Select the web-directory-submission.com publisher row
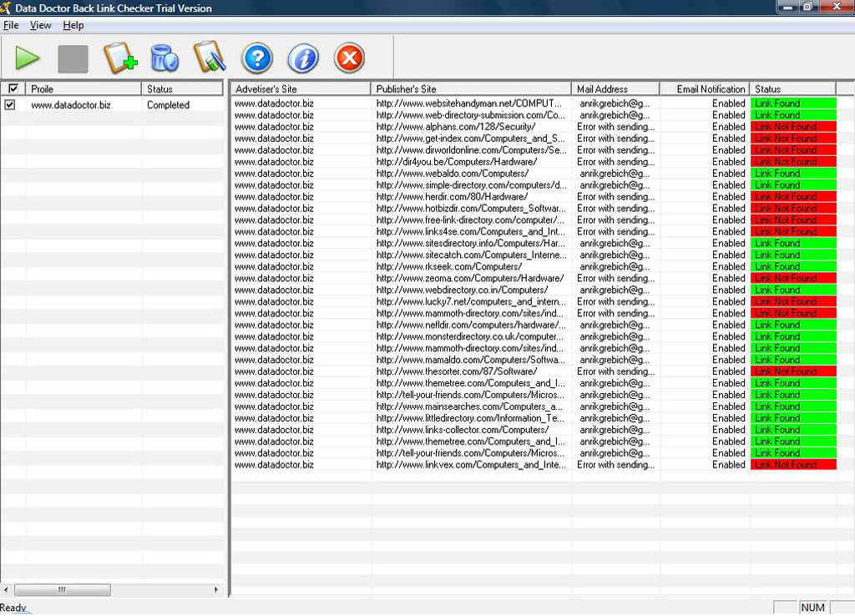This screenshot has height=616, width=855. click(x=534, y=115)
